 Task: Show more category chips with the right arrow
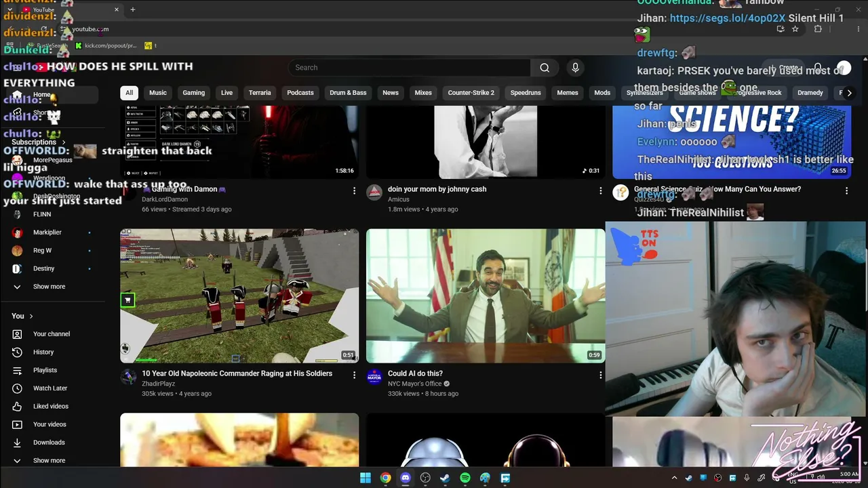849,93
